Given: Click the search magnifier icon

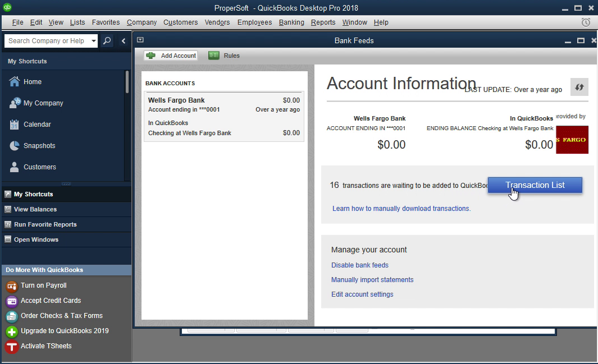Looking at the screenshot, I should [107, 40].
